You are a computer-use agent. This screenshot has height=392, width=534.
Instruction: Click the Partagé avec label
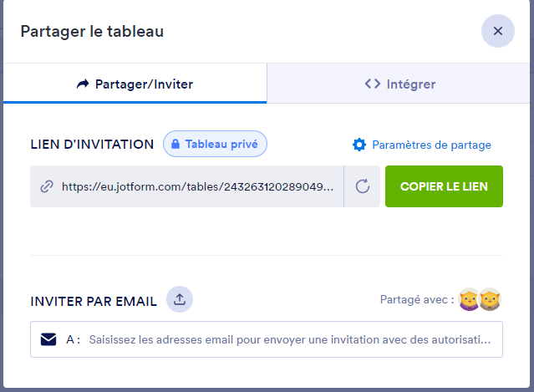[x=416, y=299]
